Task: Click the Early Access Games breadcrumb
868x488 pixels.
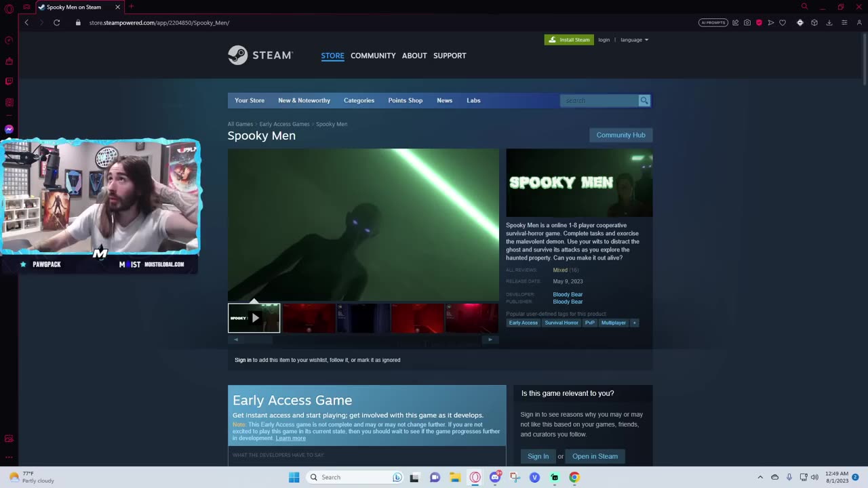Action: coord(284,124)
